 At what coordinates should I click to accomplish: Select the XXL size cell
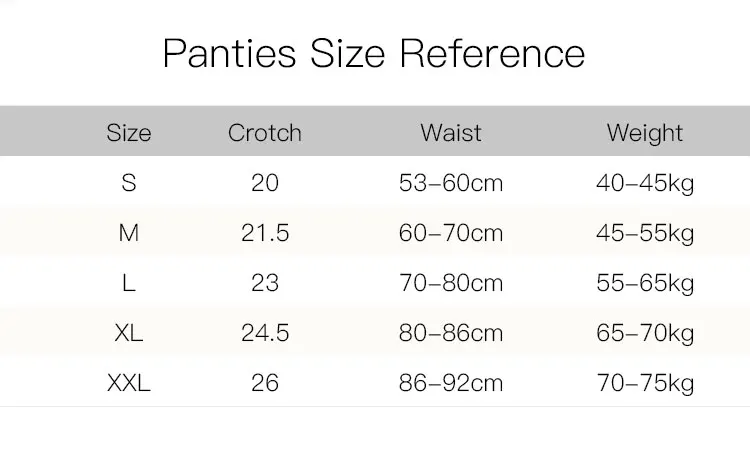coord(129,383)
